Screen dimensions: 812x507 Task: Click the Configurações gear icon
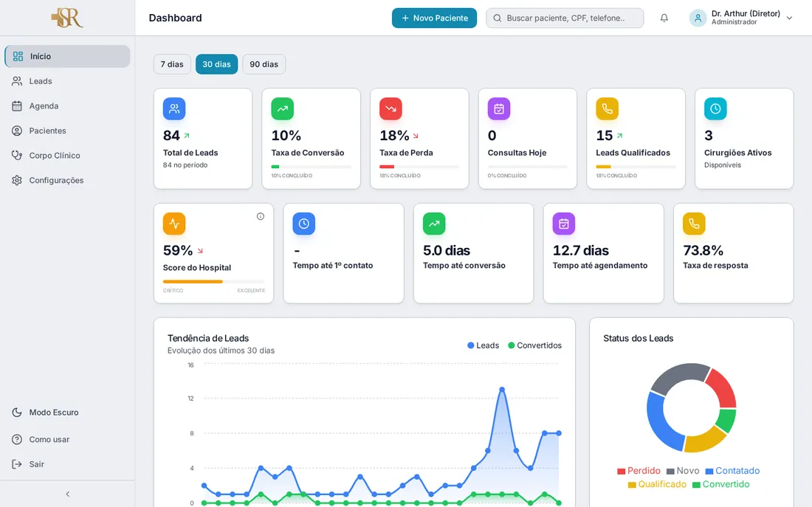click(17, 180)
